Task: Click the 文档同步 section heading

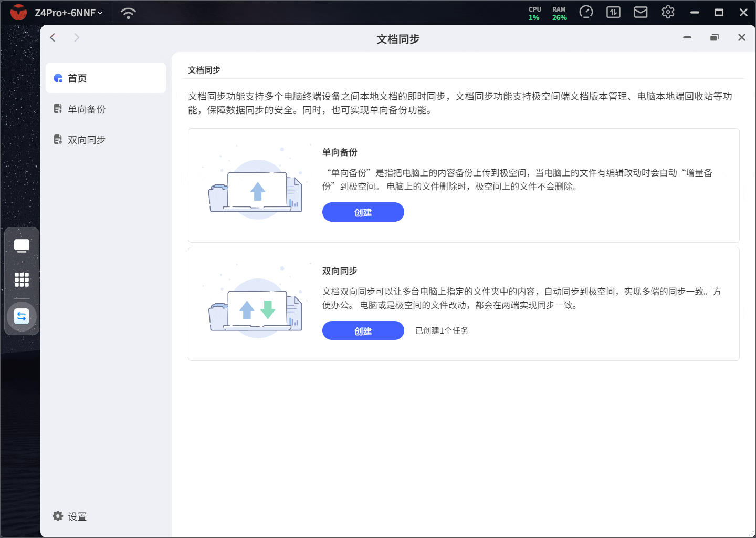Action: 204,70
